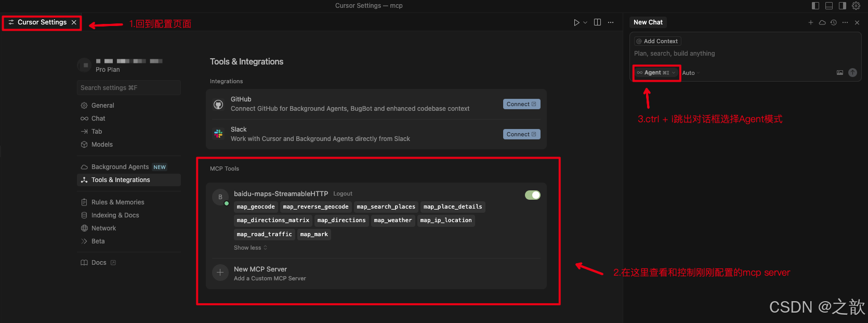Click Logout for baidu-maps server
Image resolution: width=868 pixels, height=323 pixels.
pos(343,194)
